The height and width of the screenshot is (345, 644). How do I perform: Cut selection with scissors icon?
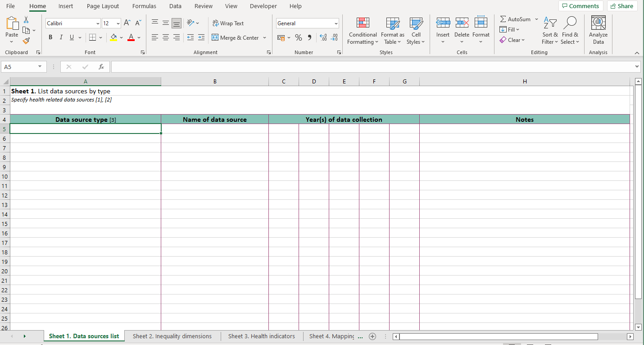coord(26,20)
